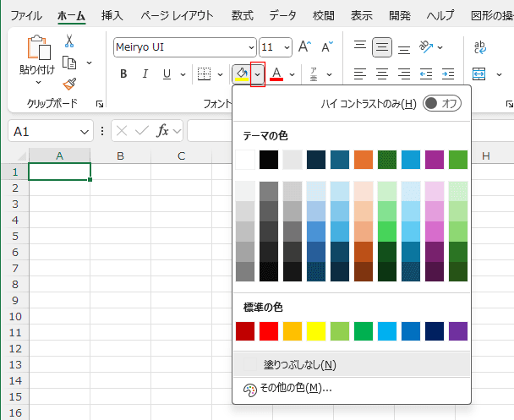Toggle Bold formatting
Image resolution: width=514 pixels, height=420 pixels.
click(123, 74)
